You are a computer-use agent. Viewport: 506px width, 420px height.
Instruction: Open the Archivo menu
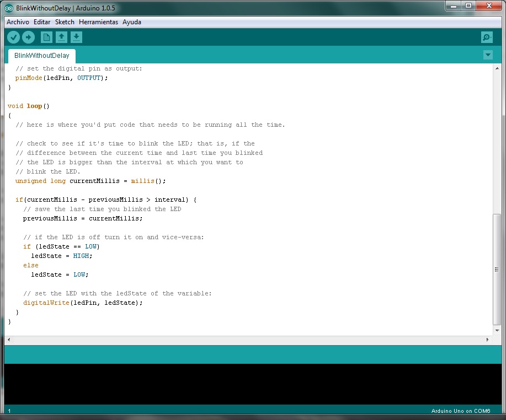point(18,22)
